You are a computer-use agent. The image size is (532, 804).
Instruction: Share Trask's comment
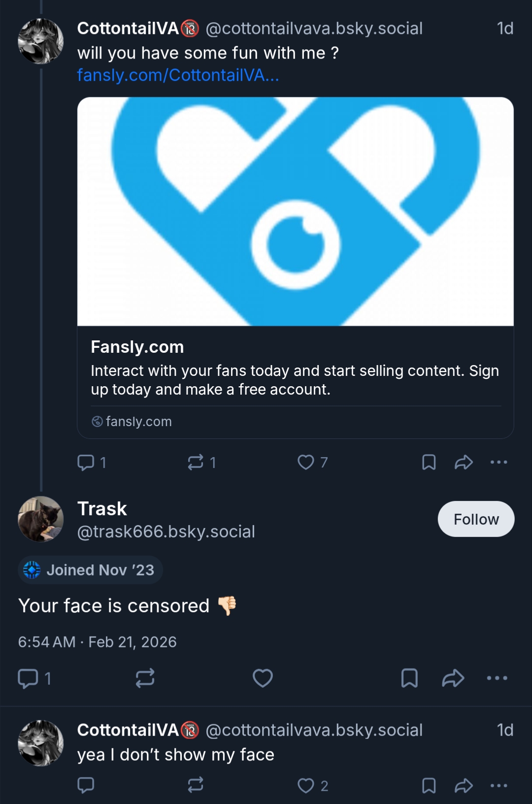[x=453, y=678]
